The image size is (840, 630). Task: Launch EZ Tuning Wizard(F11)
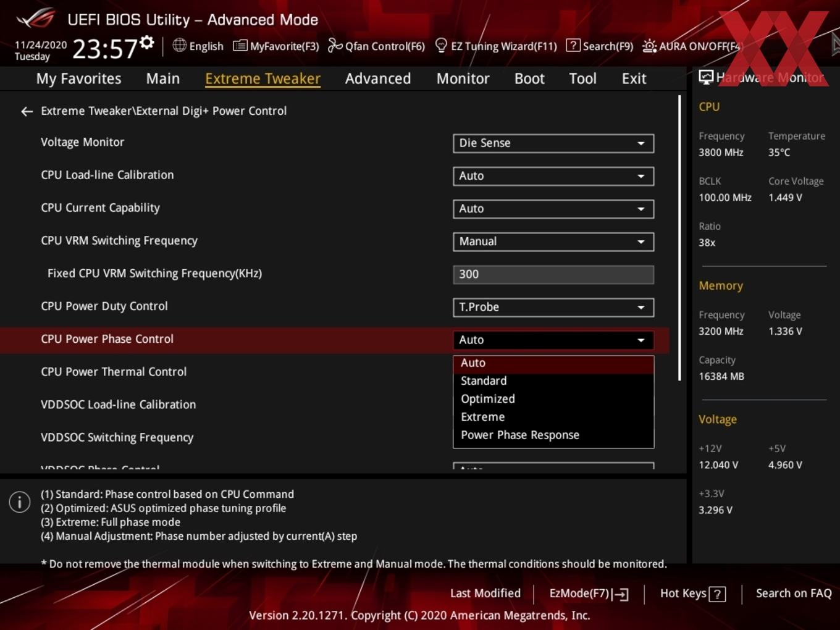tap(496, 46)
